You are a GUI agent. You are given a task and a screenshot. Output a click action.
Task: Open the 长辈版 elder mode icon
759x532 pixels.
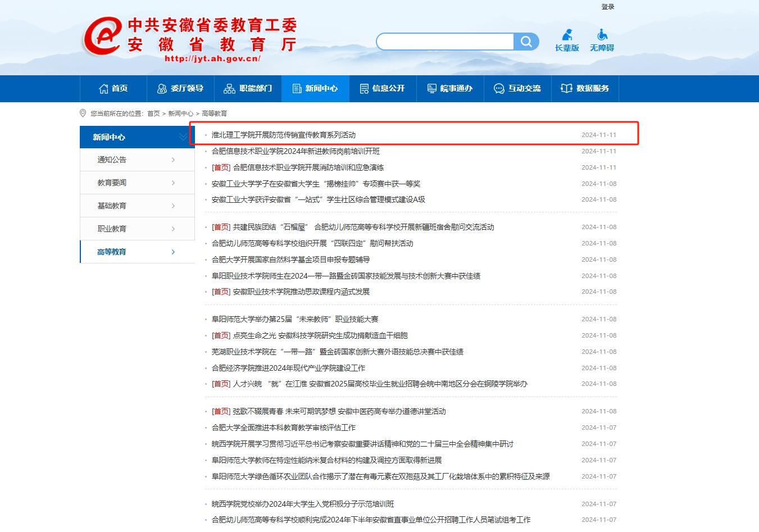click(x=567, y=40)
